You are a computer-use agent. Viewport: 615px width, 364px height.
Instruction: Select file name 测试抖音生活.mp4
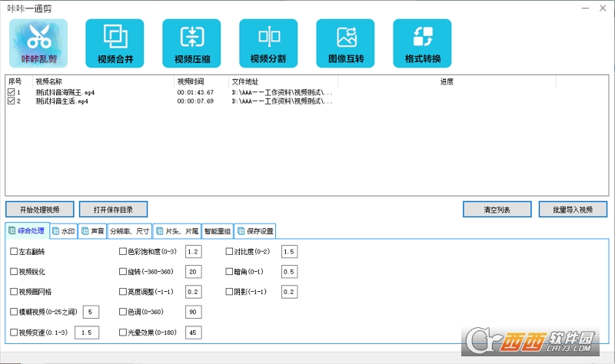click(x=62, y=101)
